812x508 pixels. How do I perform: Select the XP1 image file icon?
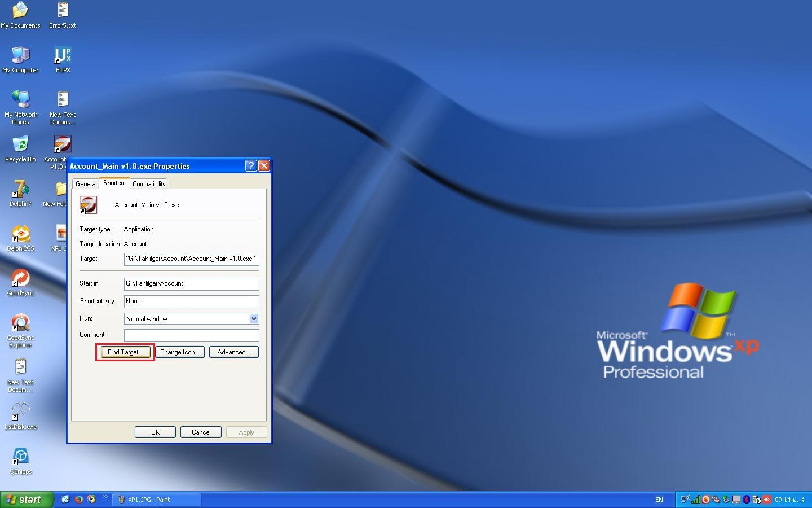click(x=60, y=233)
